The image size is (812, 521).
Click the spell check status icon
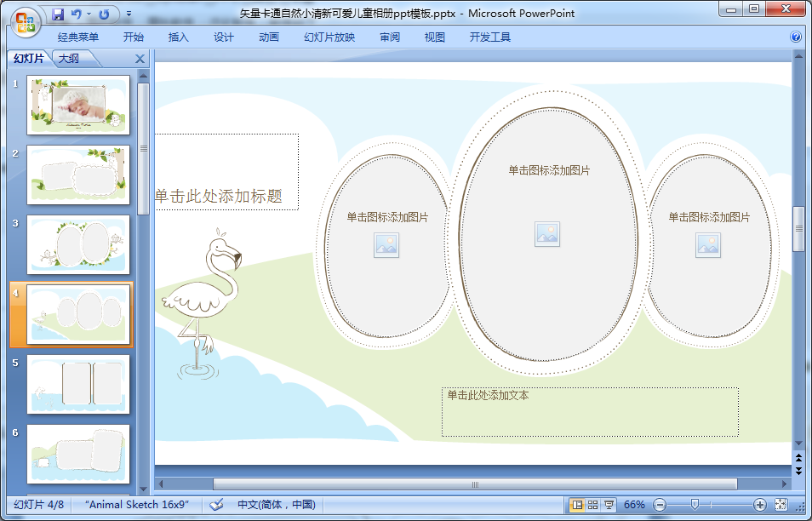click(217, 505)
